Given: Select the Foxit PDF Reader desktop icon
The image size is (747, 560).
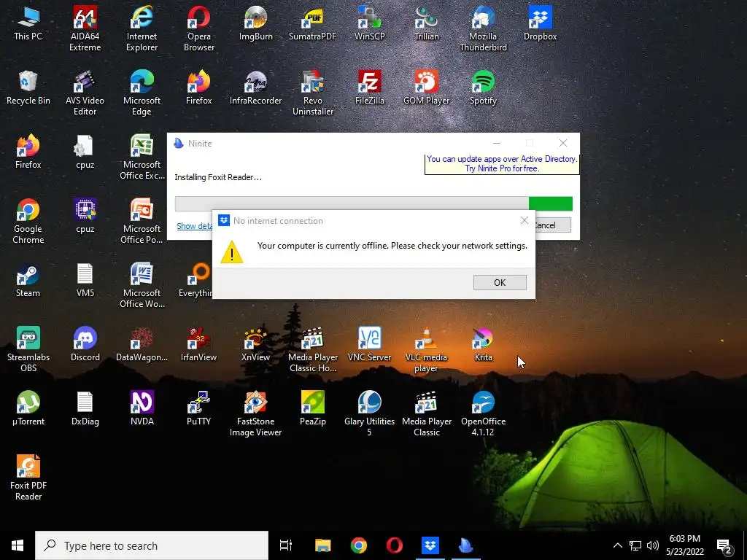Looking at the screenshot, I should [28, 478].
